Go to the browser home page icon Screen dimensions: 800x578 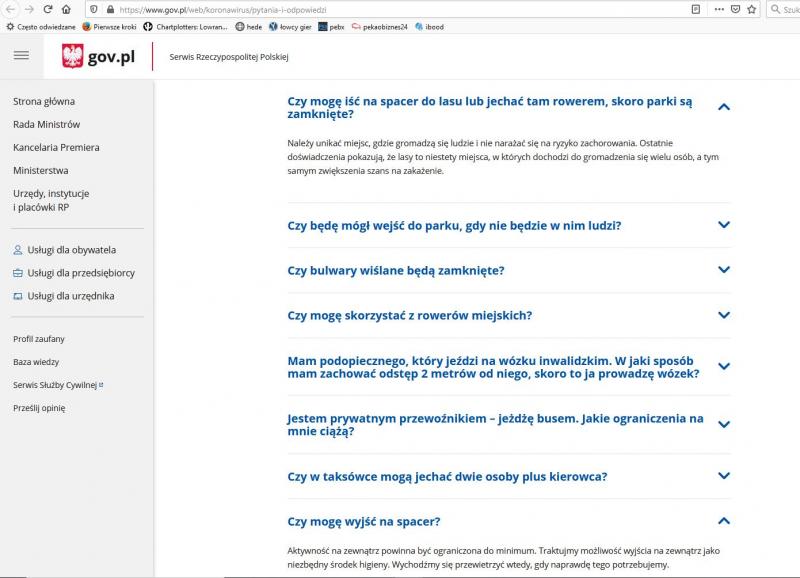point(66,9)
